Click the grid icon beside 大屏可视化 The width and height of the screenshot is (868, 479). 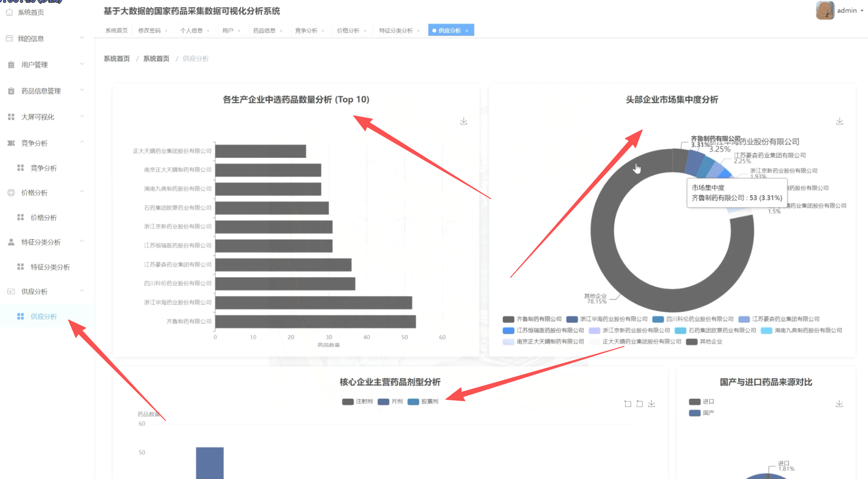coord(11,117)
